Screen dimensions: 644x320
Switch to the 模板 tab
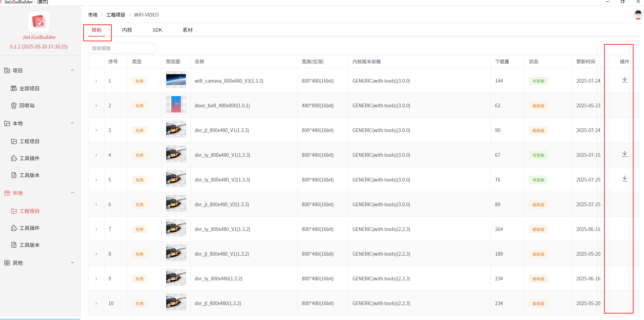[x=96, y=30]
